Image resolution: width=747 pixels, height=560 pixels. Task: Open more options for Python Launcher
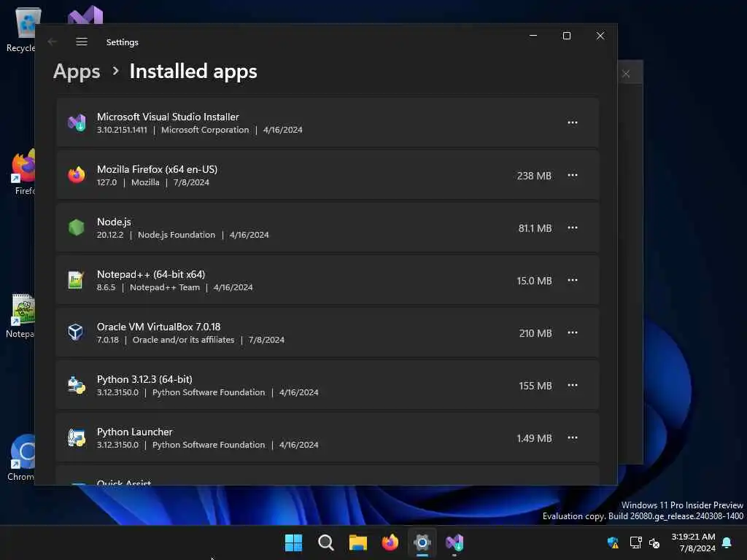pos(572,437)
